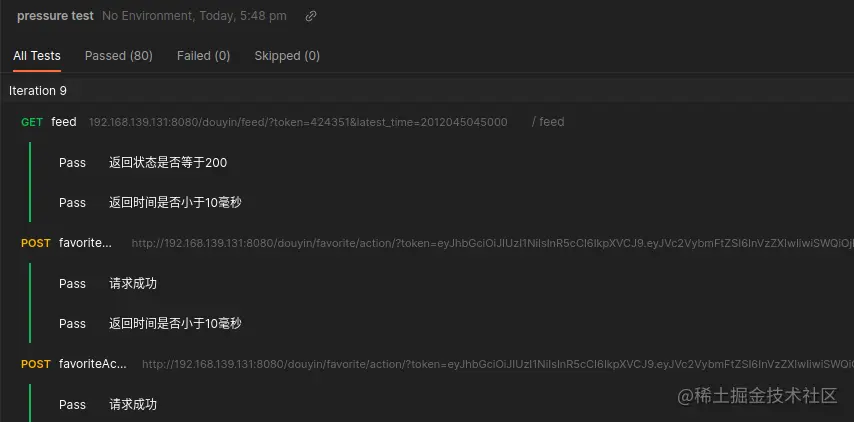Switch to the All Tests tab

coord(37,56)
